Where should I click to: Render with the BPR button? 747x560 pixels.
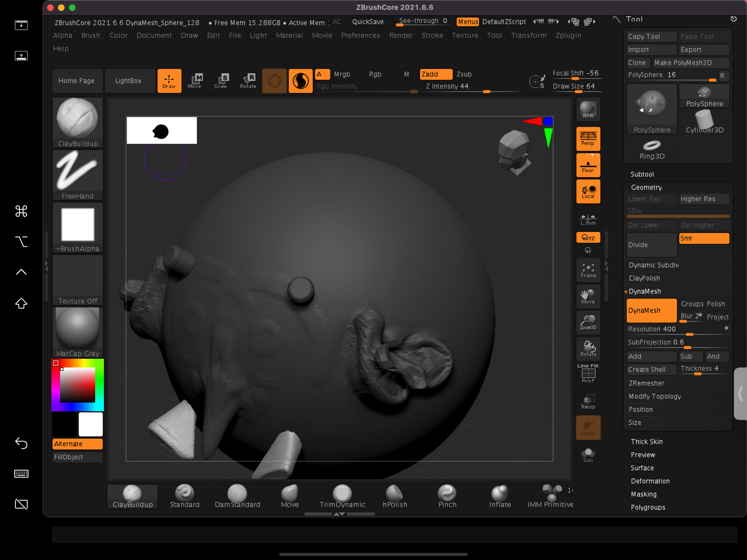point(588,109)
